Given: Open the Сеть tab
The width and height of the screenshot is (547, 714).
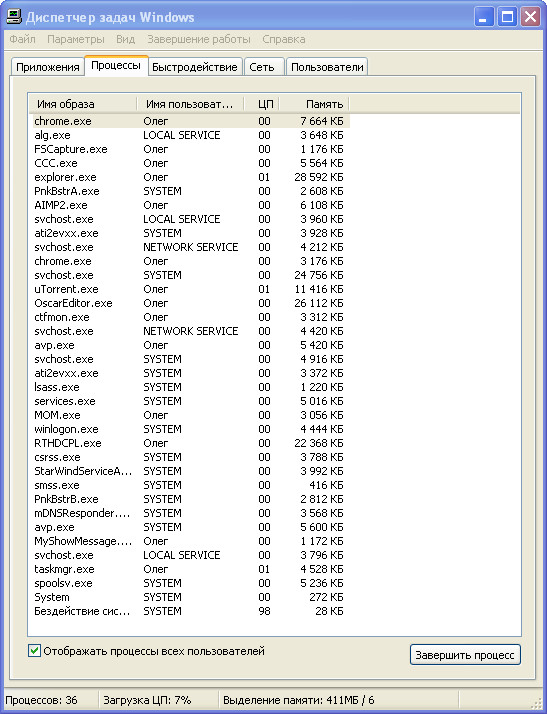Looking at the screenshot, I should coord(262,67).
